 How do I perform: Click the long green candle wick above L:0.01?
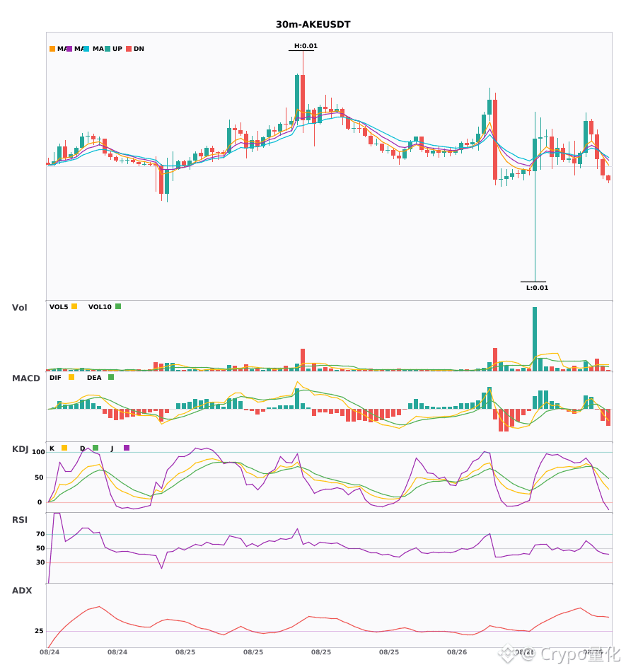click(535, 226)
